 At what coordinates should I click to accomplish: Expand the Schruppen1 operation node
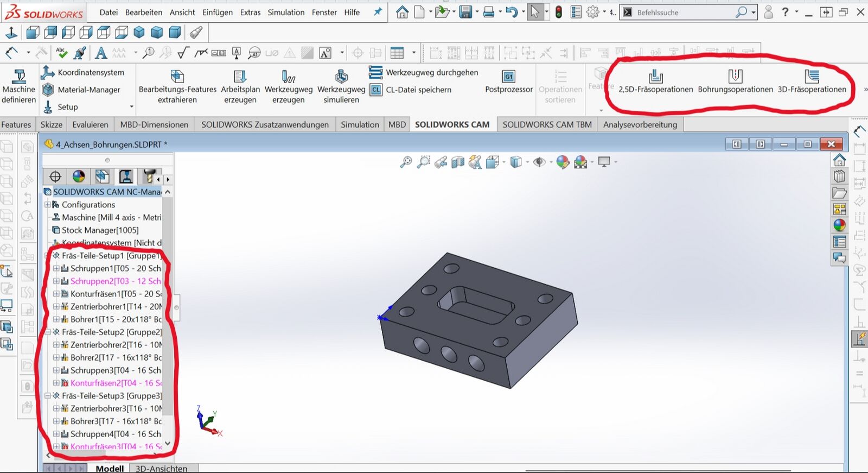56,268
